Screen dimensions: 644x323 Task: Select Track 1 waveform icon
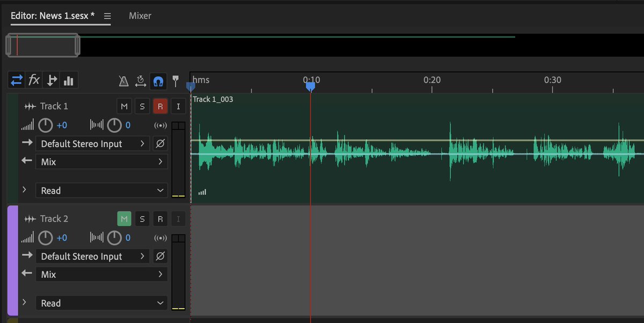click(x=30, y=106)
